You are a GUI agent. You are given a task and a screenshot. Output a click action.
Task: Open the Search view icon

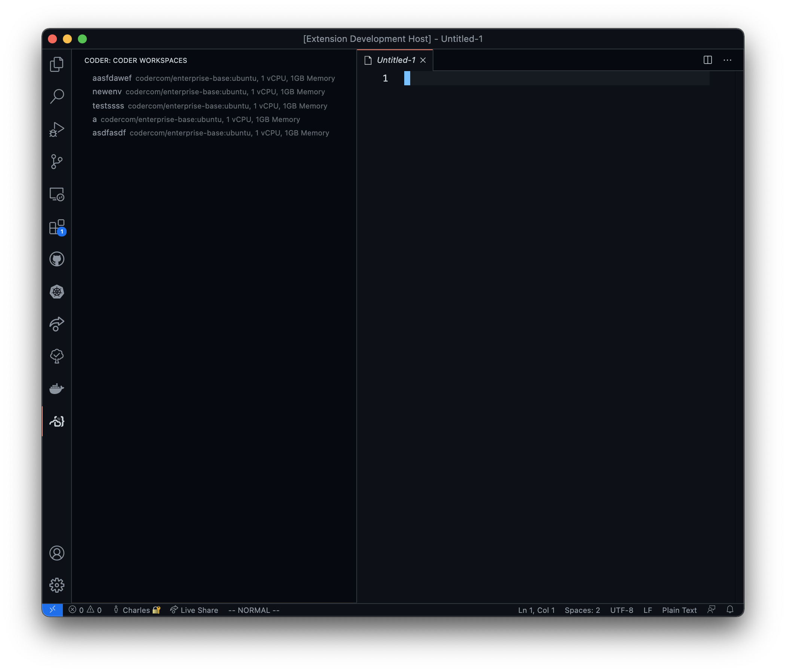tap(57, 96)
